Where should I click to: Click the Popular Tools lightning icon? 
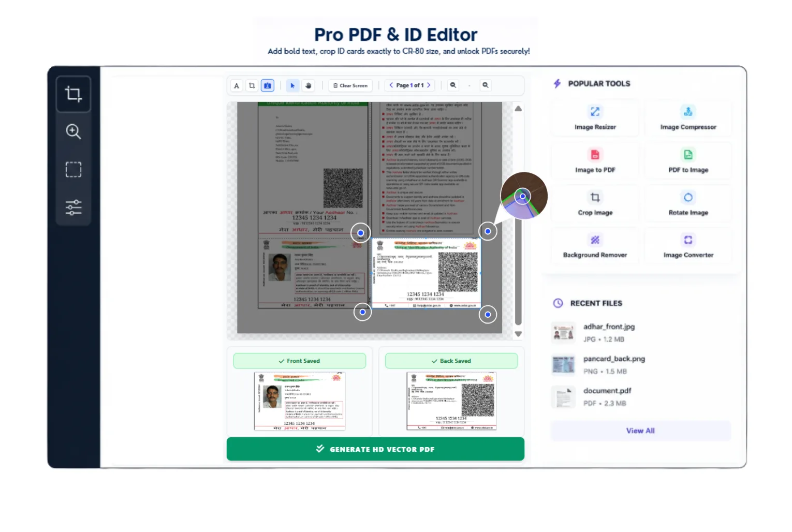tap(557, 83)
